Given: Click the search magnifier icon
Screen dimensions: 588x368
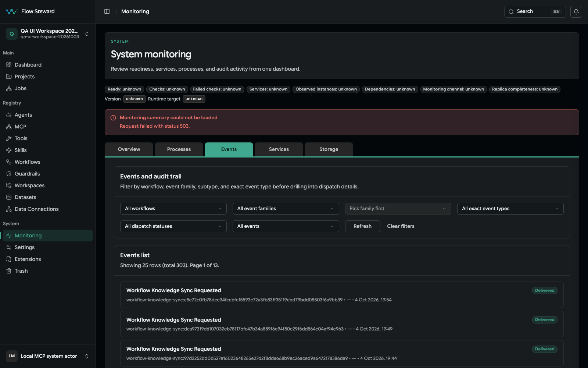Looking at the screenshot, I should tap(511, 12).
